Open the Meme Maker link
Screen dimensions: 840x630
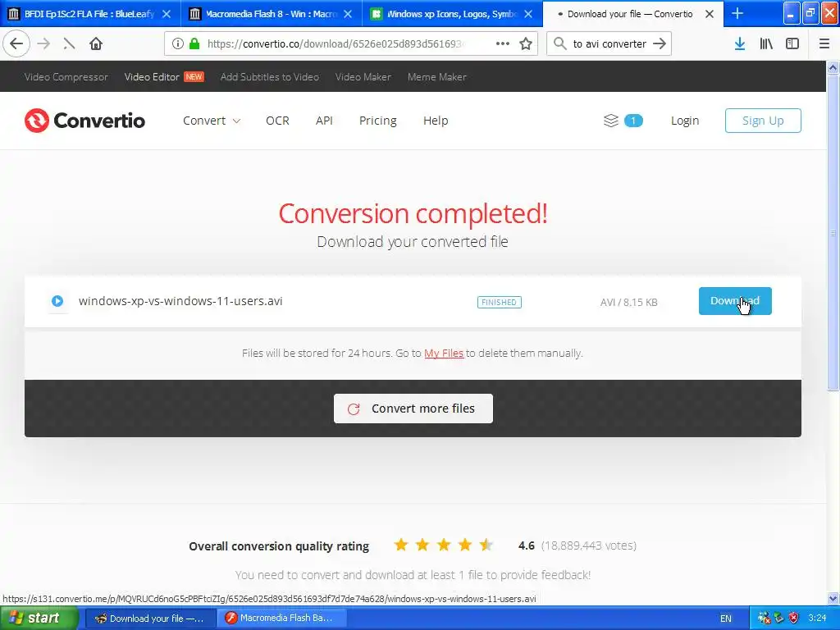436,76
